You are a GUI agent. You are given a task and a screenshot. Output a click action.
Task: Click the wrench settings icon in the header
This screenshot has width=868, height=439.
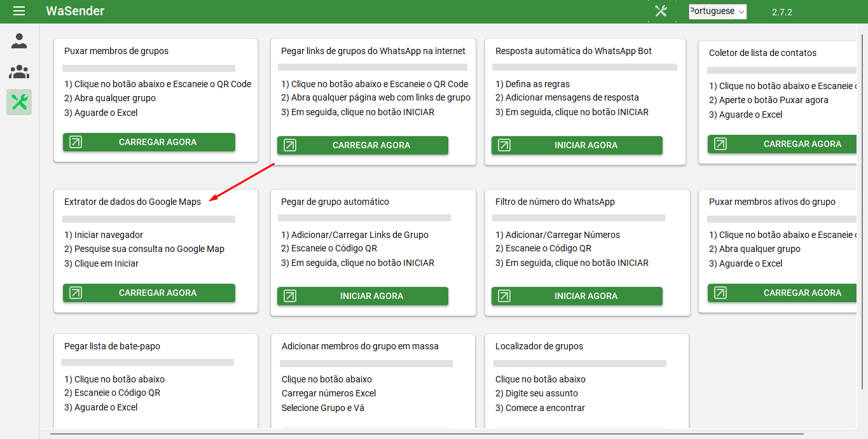click(661, 11)
